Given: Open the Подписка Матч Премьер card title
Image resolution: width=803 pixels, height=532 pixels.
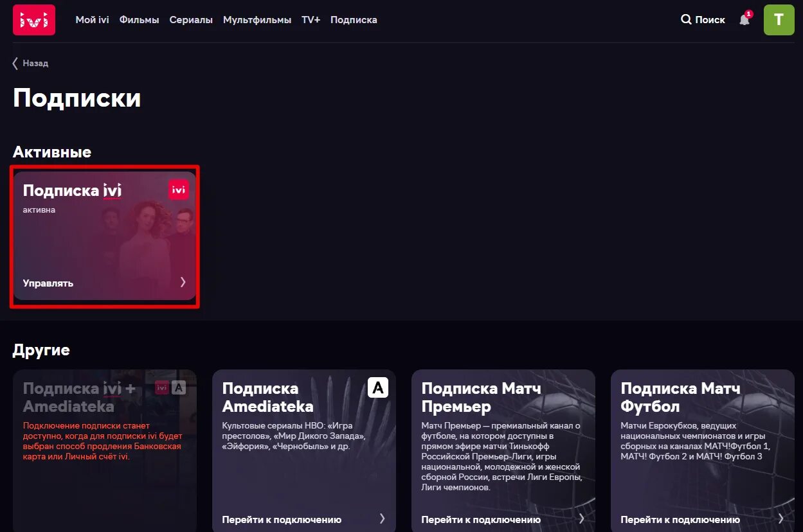Looking at the screenshot, I should coord(482,397).
